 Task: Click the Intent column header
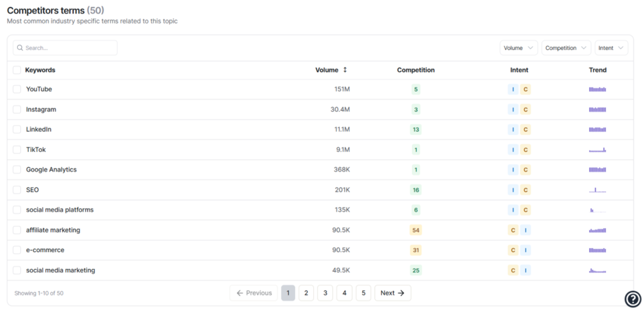pos(519,70)
